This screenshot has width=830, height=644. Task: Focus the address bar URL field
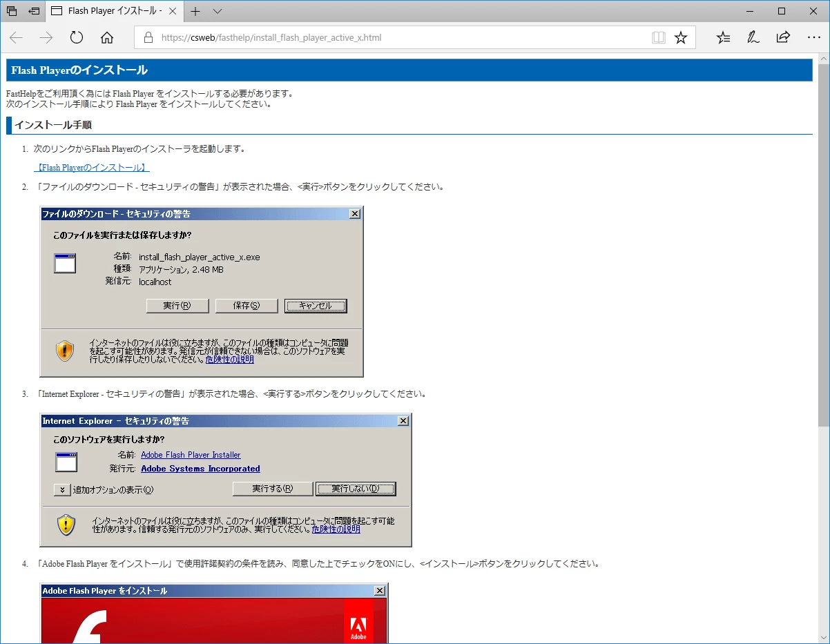(x=400, y=38)
